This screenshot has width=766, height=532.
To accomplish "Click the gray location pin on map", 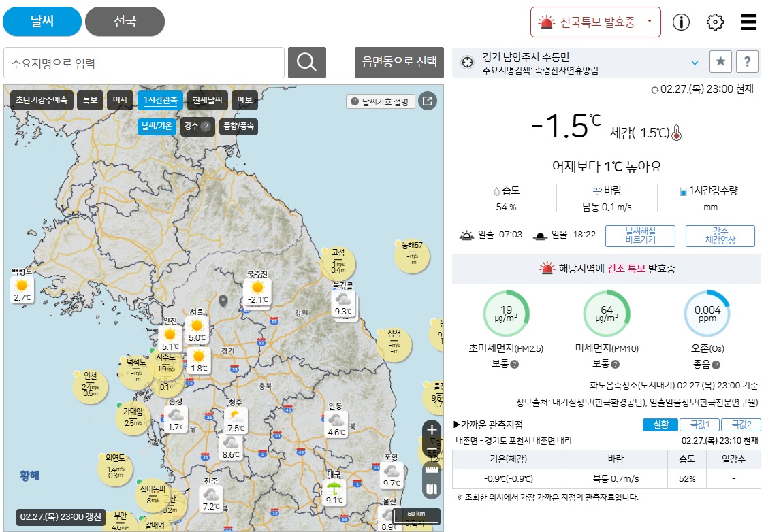I will [223, 301].
